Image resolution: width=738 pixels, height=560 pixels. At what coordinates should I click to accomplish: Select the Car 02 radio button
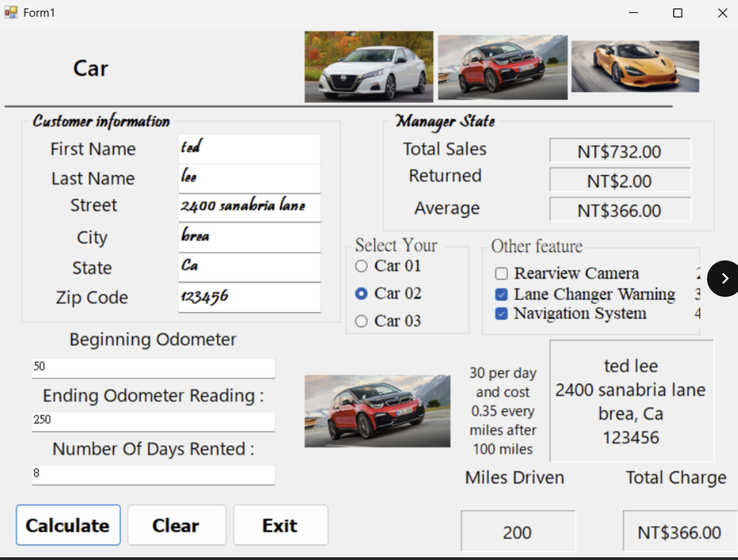pos(361,294)
